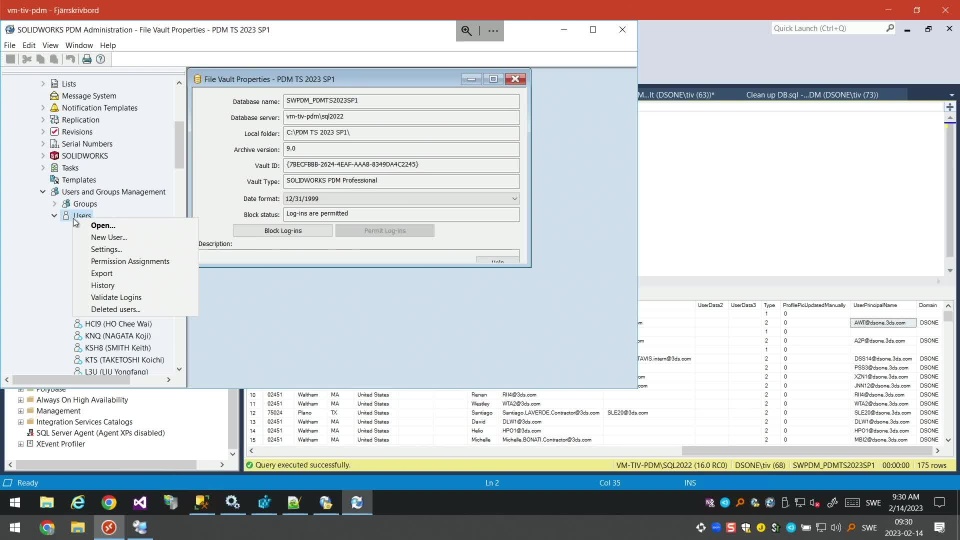Click the Database name text field

pos(401,101)
